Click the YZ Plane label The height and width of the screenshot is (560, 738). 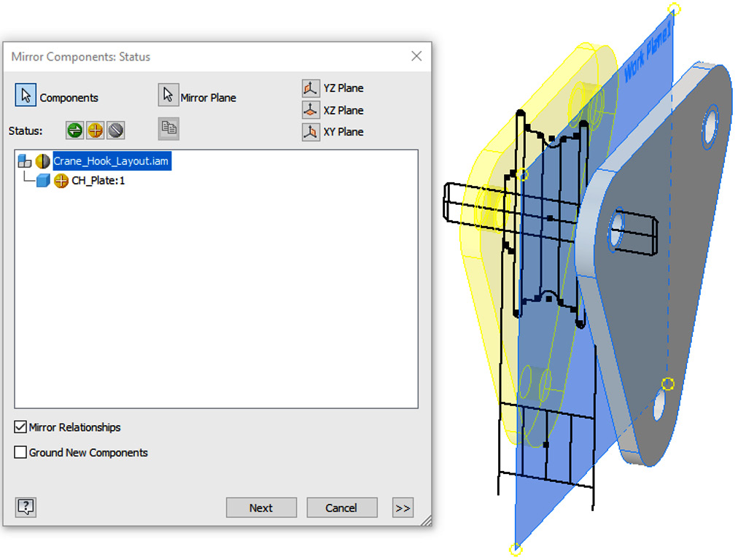[x=343, y=88]
